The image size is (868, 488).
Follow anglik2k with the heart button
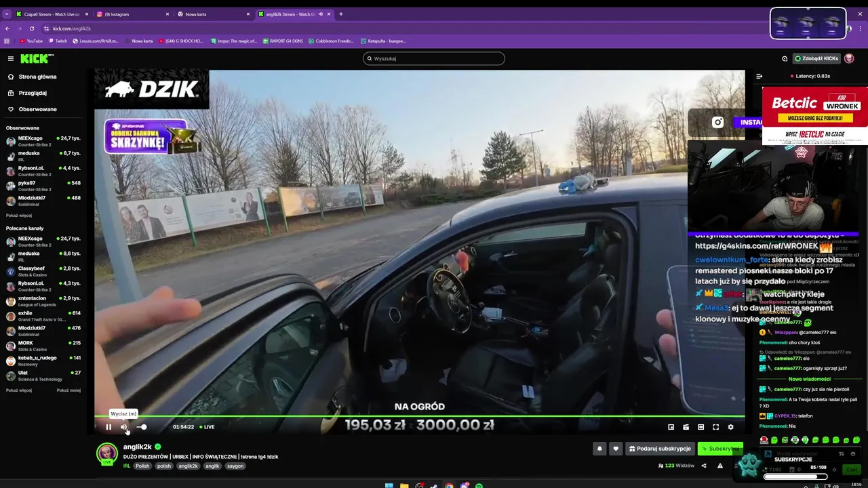click(616, 449)
